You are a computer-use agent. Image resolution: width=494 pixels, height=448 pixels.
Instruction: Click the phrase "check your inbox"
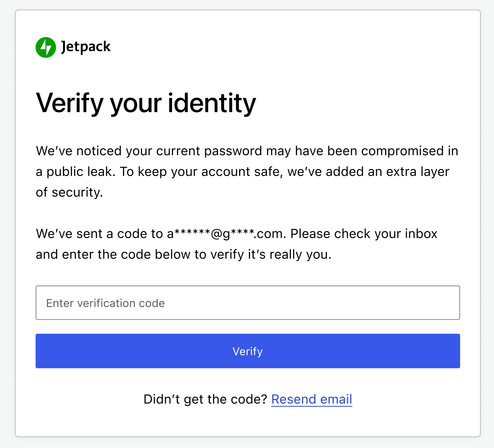pyautogui.click(x=386, y=234)
